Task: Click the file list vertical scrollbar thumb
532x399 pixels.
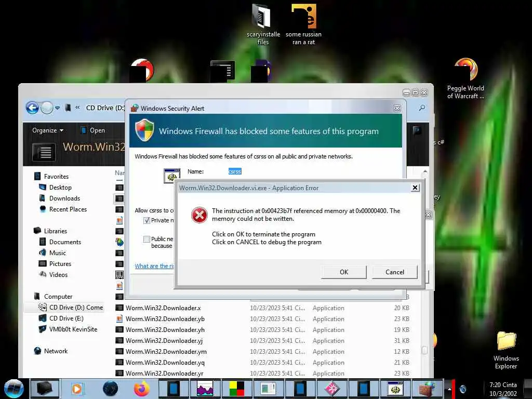Action: 424,350
